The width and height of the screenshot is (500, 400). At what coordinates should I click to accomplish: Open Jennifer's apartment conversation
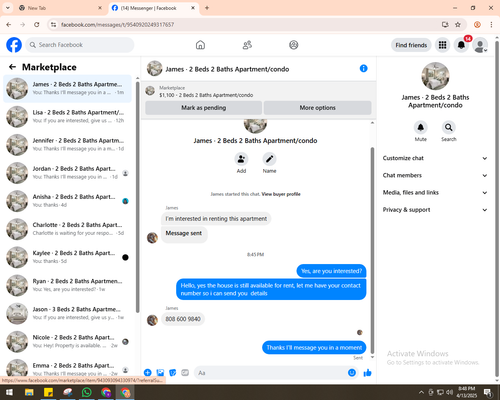[67, 145]
